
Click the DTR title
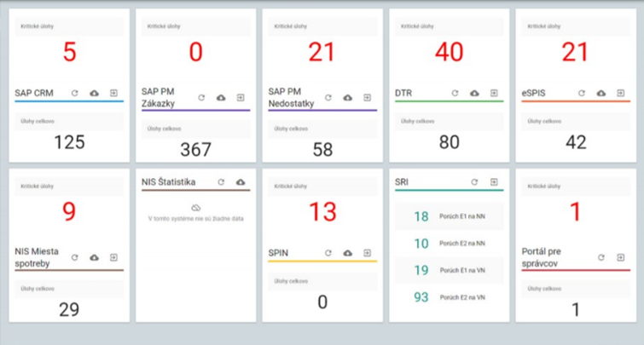pos(403,93)
